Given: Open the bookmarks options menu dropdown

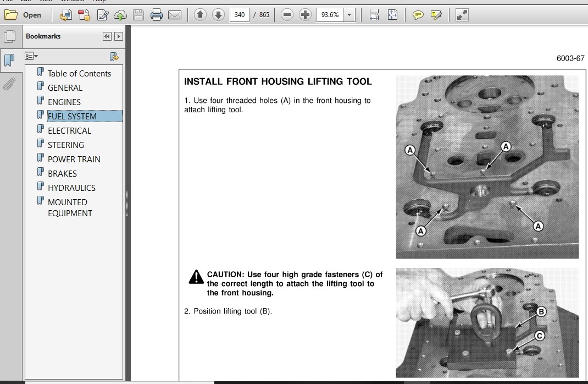Looking at the screenshot, I should (x=31, y=56).
